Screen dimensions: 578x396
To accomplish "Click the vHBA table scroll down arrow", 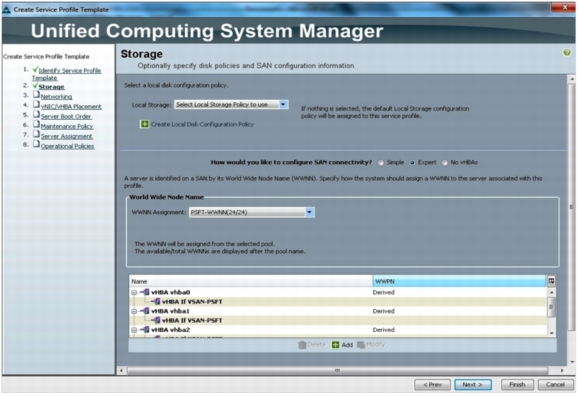I will (551, 333).
